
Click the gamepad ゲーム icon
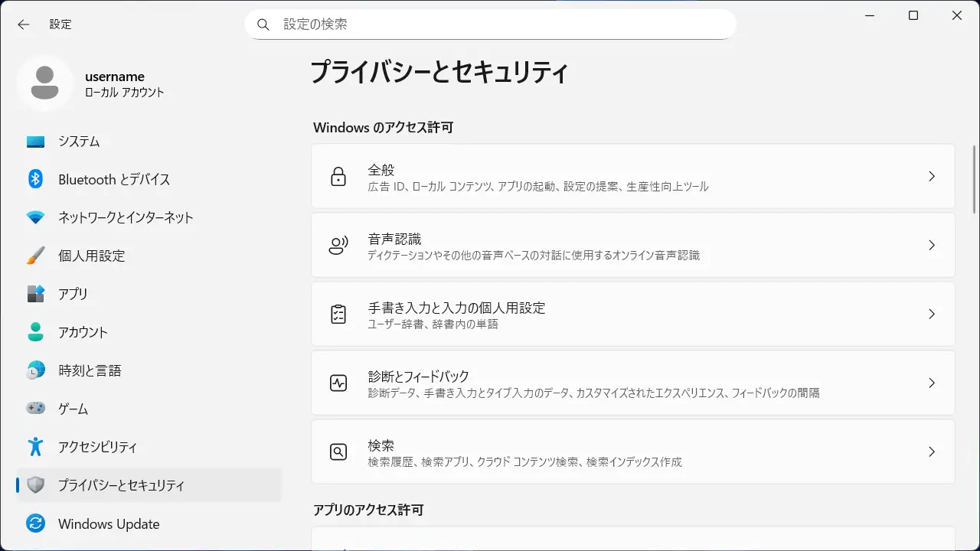click(35, 409)
